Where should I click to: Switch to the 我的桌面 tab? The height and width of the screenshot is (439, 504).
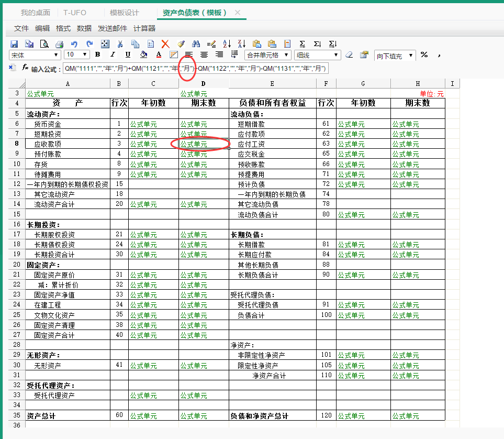coord(36,13)
